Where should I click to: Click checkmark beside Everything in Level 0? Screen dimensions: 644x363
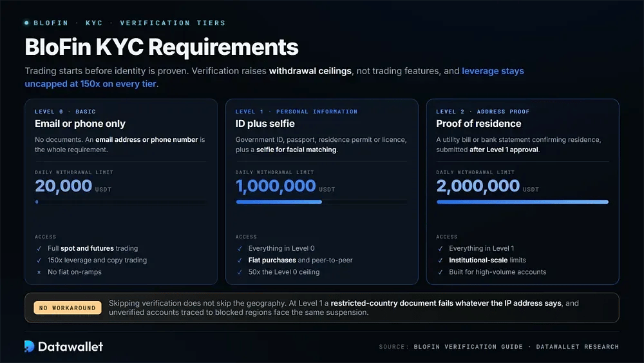pos(240,248)
